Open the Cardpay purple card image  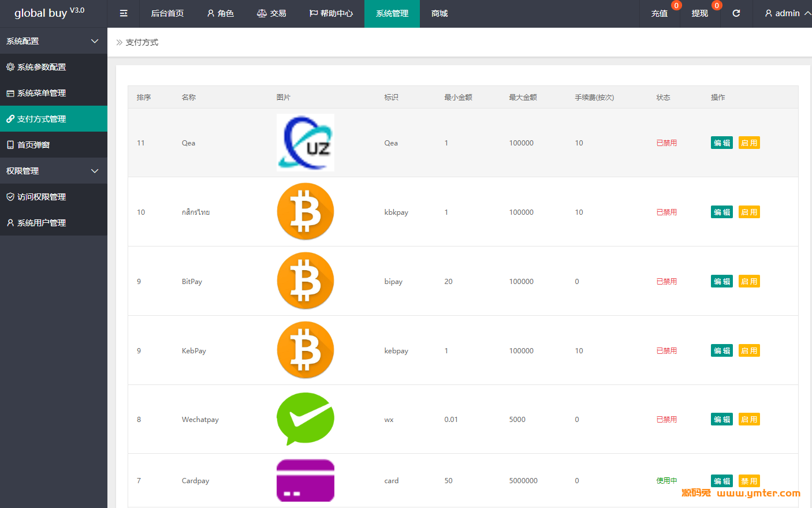pos(306,480)
